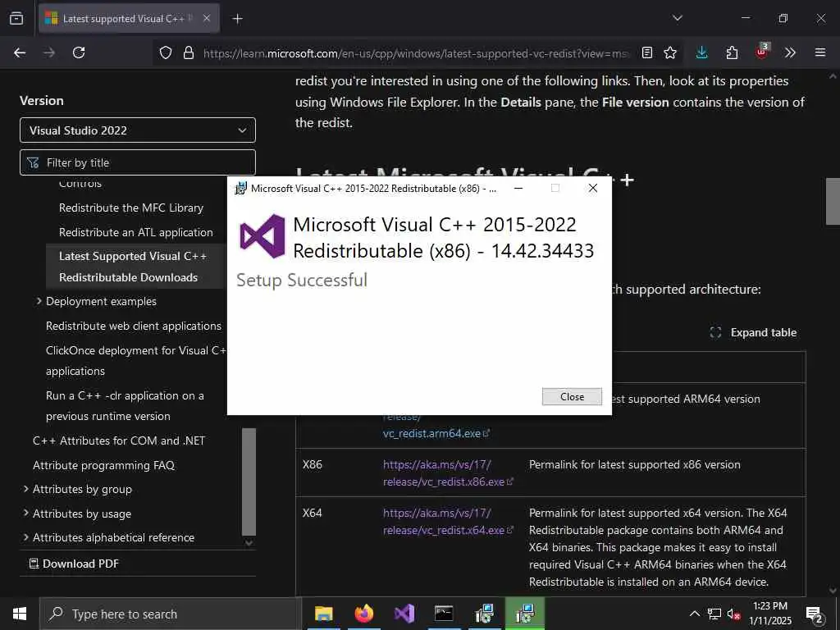This screenshot has width=840, height=630.
Task: Show more tools overflow chevrons icon
Action: pyautogui.click(x=790, y=52)
